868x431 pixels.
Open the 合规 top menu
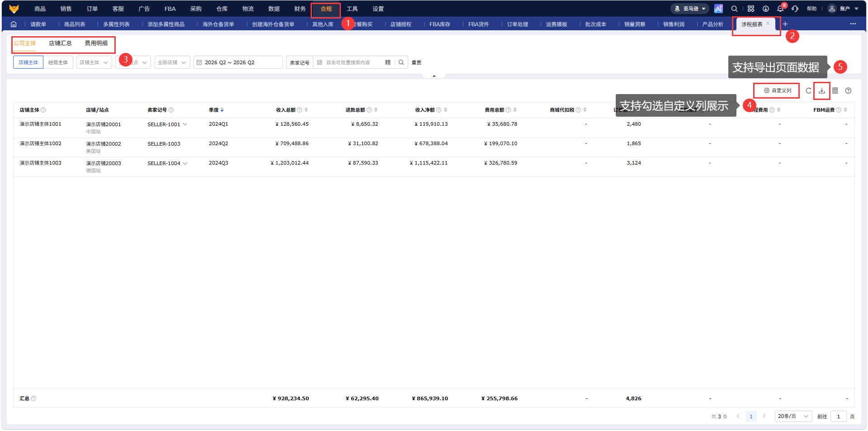(326, 9)
